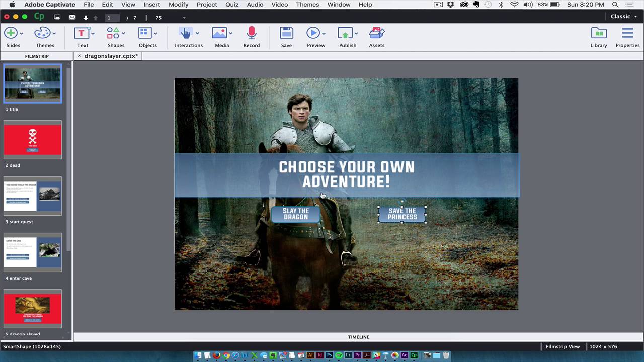Open the Themes palette icon
The height and width of the screenshot is (362, 644).
pos(42,33)
